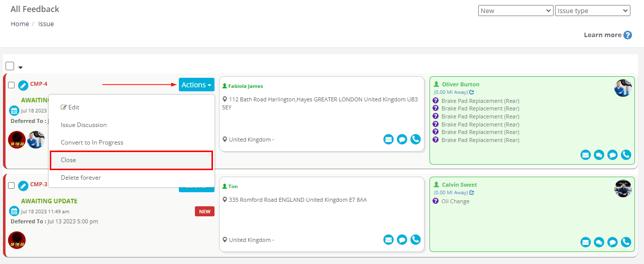Open chat bubble icon for Tim
This screenshot has height=264, width=644.
(402, 240)
